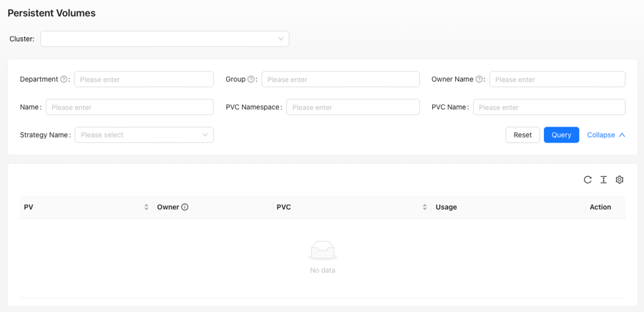This screenshot has height=312, width=644.
Task: Open the column settings gear icon
Action: tap(620, 180)
